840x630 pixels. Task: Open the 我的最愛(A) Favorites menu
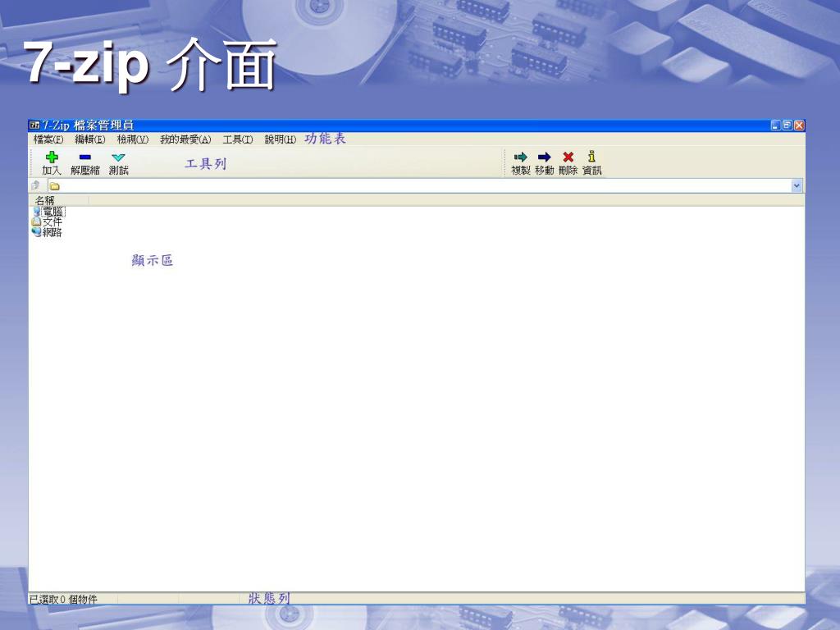pyautogui.click(x=185, y=139)
